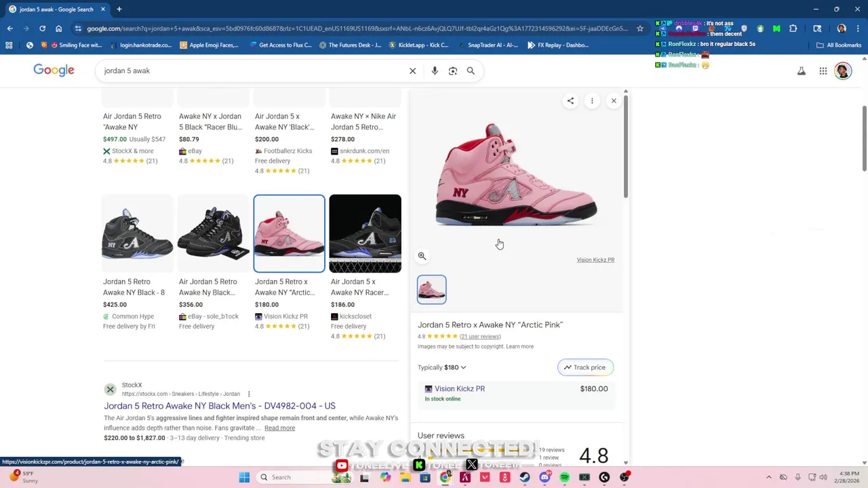View site information in the address bar

tap(78, 28)
